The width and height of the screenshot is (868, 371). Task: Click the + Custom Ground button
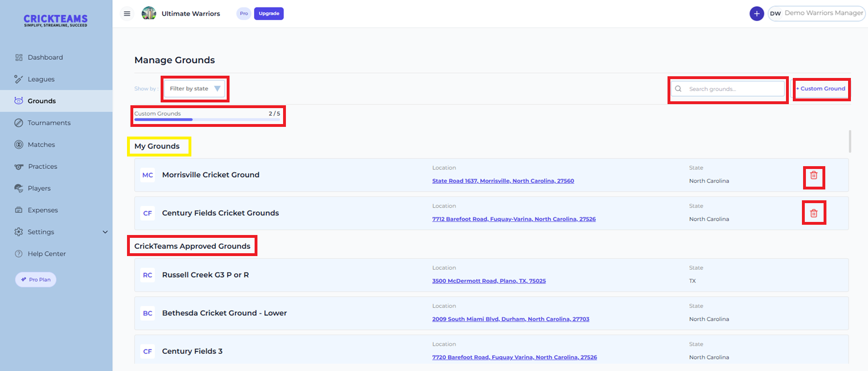[x=821, y=89]
